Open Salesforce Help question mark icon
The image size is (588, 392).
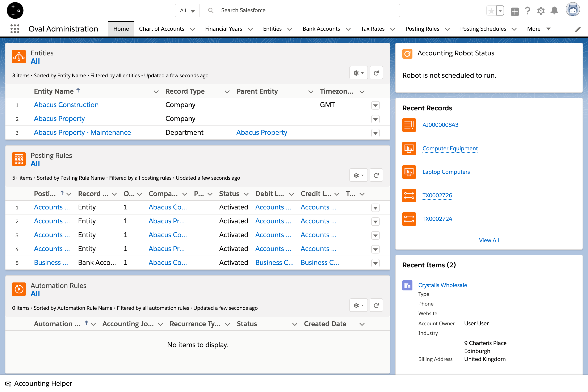(528, 10)
